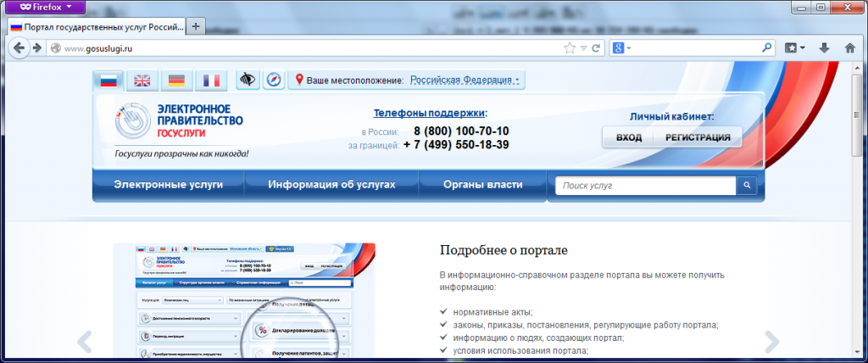Select the French flag language option

pos(211,81)
